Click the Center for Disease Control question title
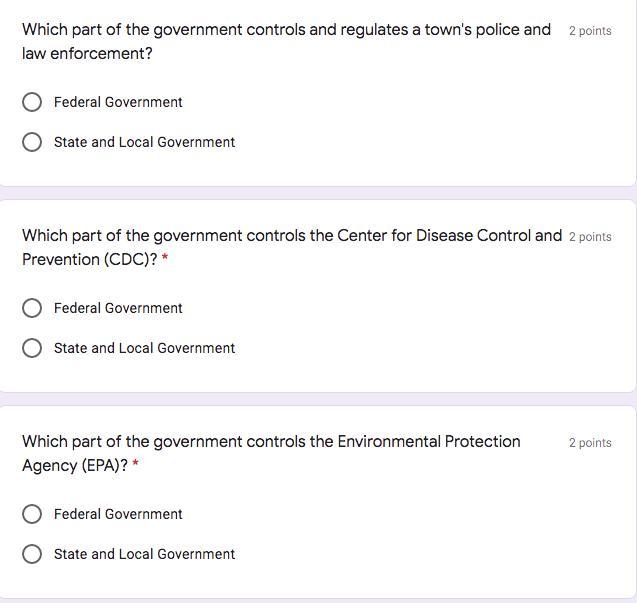This screenshot has width=637, height=603. 292,247
